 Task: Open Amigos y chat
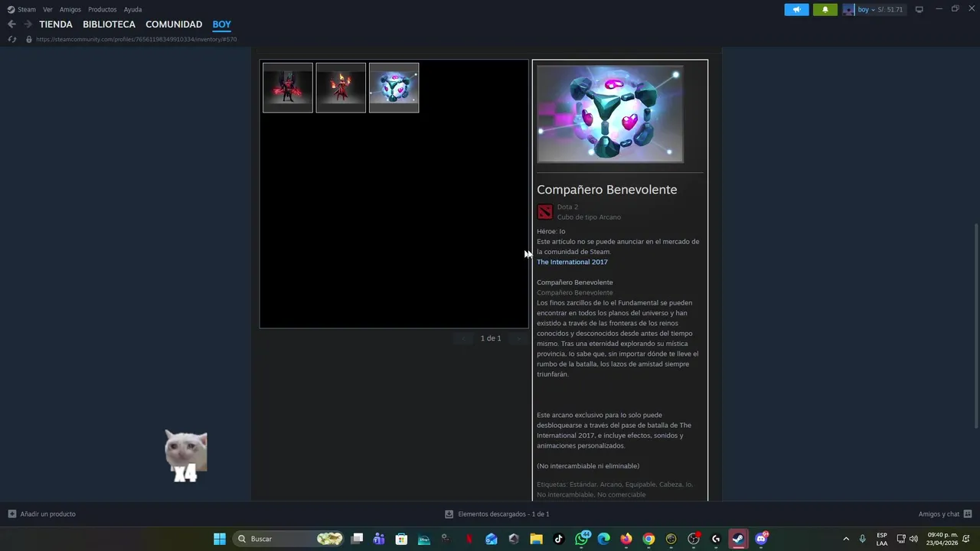[945, 514]
